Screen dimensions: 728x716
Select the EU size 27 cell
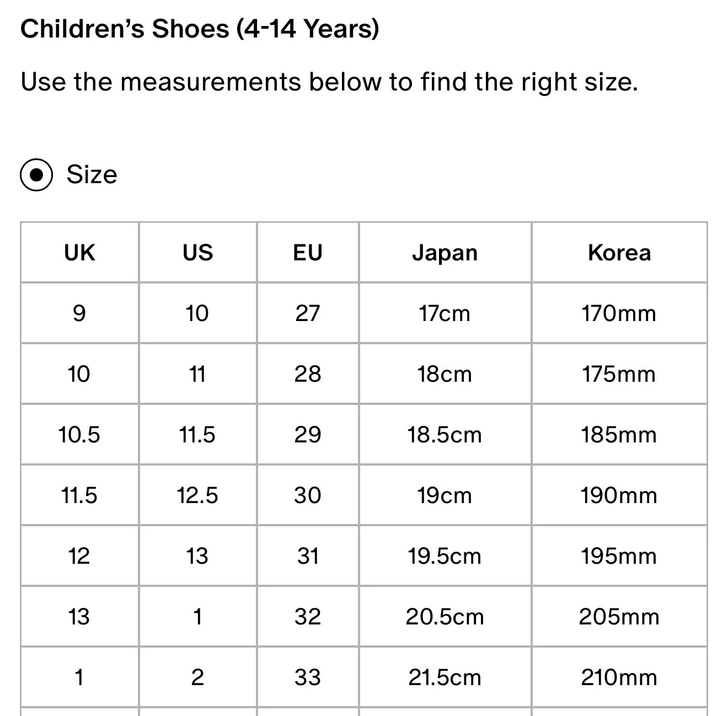coord(308,313)
